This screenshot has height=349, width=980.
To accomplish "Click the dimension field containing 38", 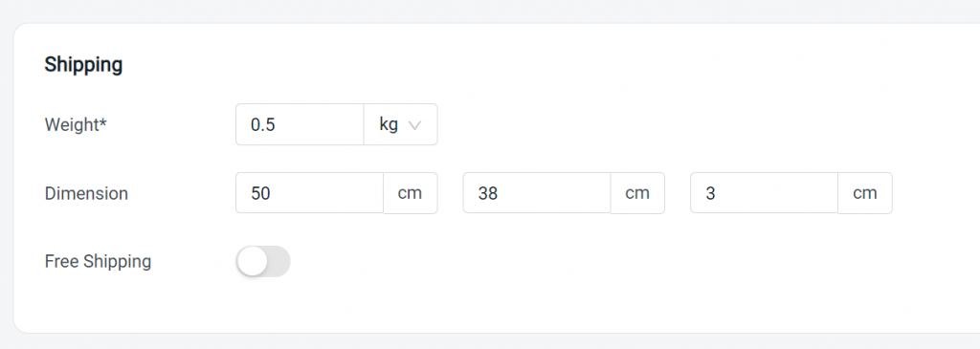I will tap(537, 193).
